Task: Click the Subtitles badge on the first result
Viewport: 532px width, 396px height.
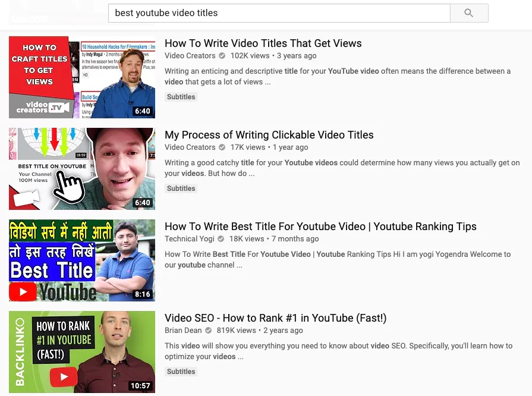Action: point(181,96)
